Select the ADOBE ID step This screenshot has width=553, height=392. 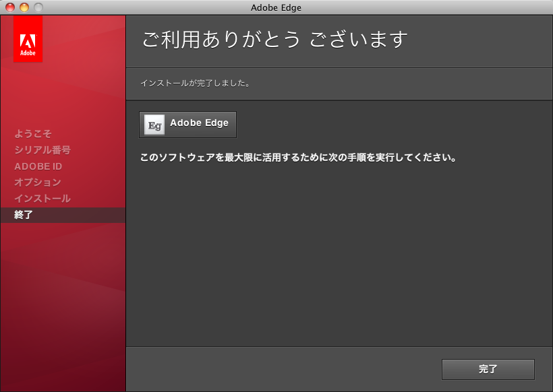pos(38,166)
